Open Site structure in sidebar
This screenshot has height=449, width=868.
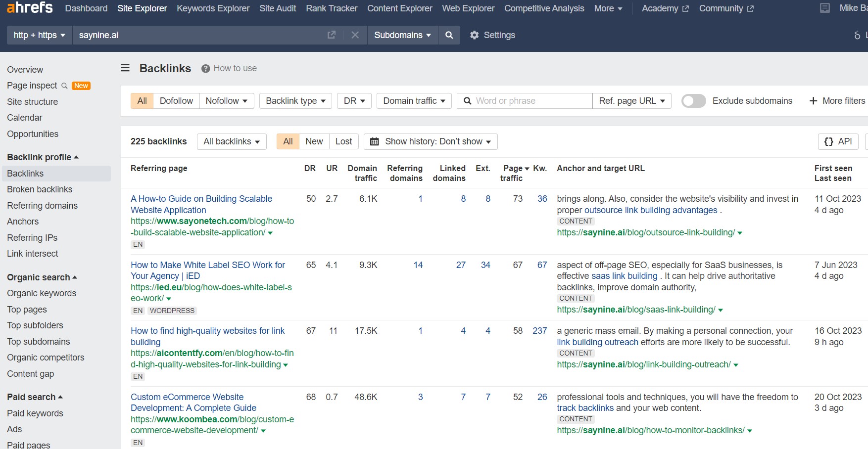(x=32, y=102)
